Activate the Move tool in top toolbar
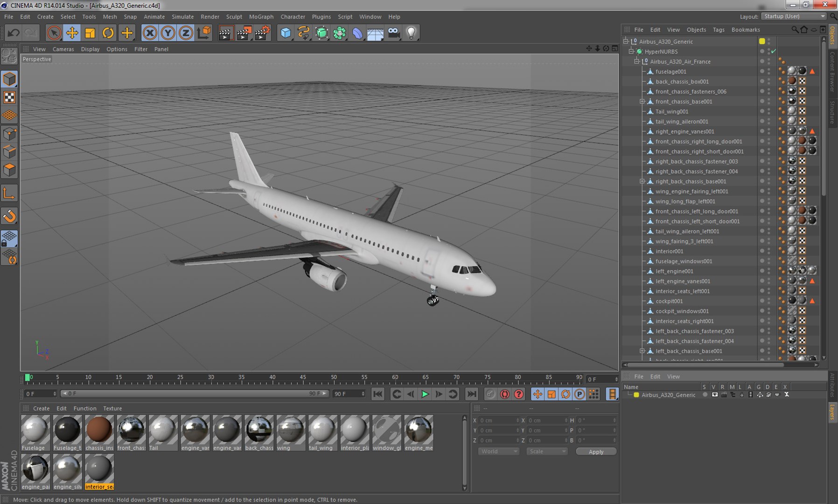This screenshot has width=838, height=504. pos(72,33)
